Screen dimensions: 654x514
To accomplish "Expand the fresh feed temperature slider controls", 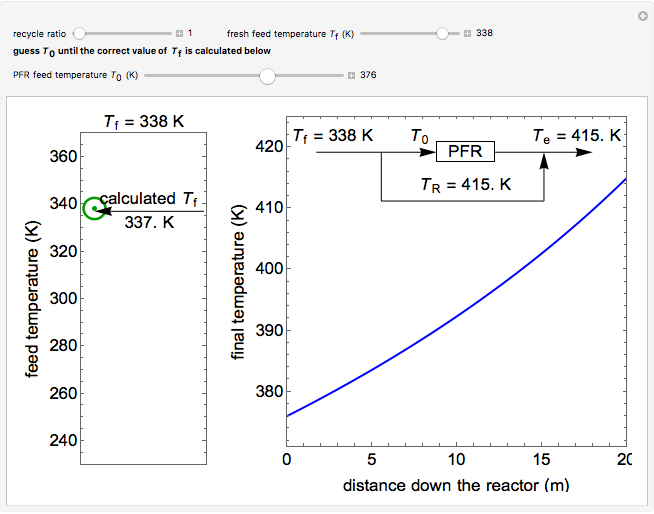I will coord(467,33).
